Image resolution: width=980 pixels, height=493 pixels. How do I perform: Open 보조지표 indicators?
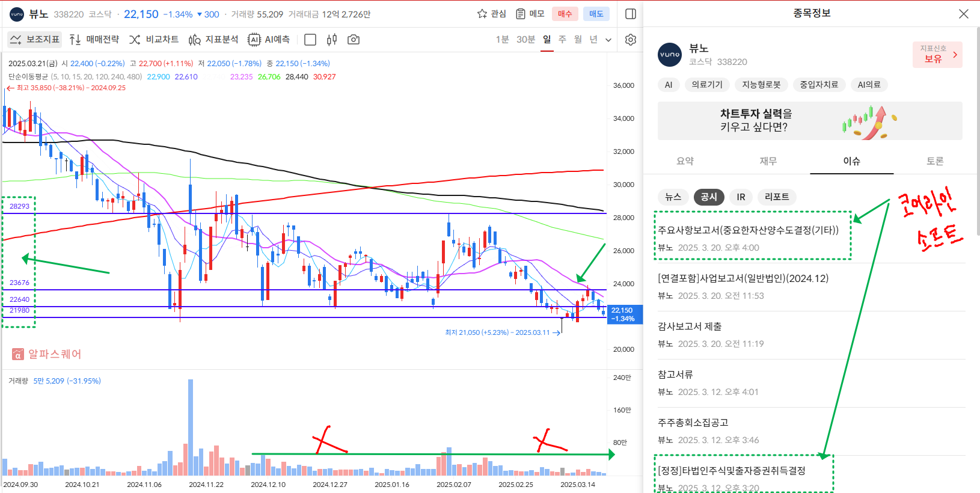[35, 40]
